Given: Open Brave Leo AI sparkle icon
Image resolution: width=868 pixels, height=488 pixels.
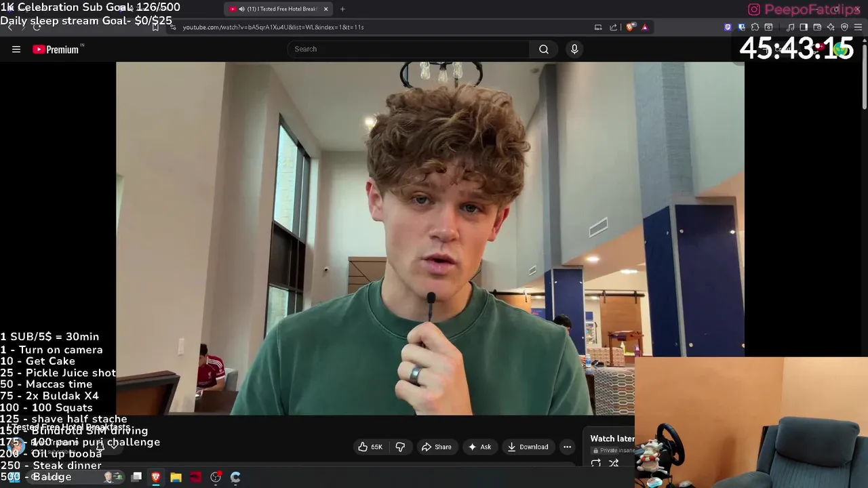Looking at the screenshot, I should (831, 27).
